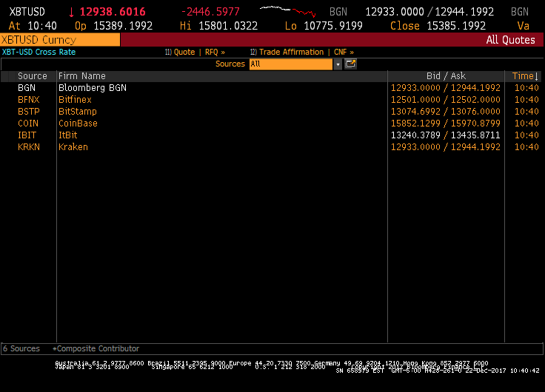Click the BitStamp firm name

pyautogui.click(x=78, y=112)
